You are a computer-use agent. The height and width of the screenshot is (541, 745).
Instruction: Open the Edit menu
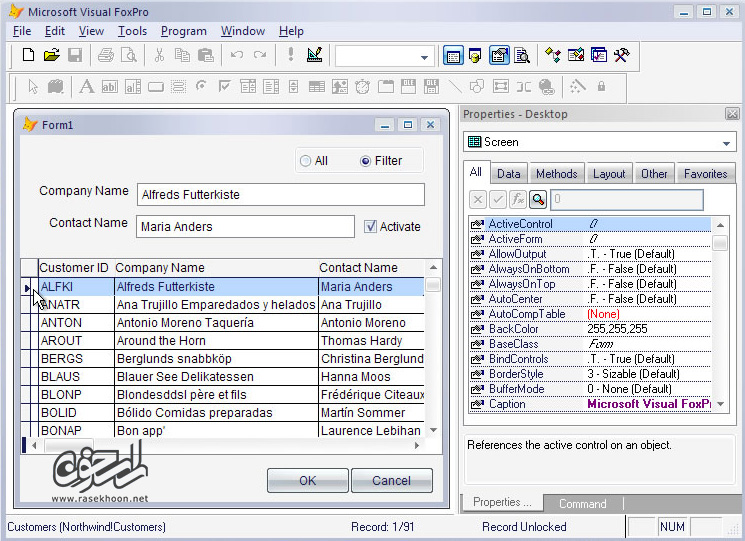pos(55,31)
